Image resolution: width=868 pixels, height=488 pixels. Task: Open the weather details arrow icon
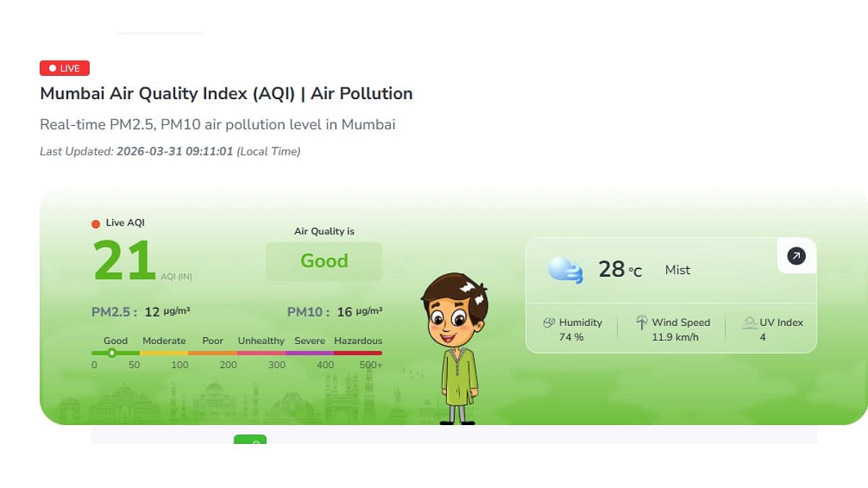click(x=796, y=256)
